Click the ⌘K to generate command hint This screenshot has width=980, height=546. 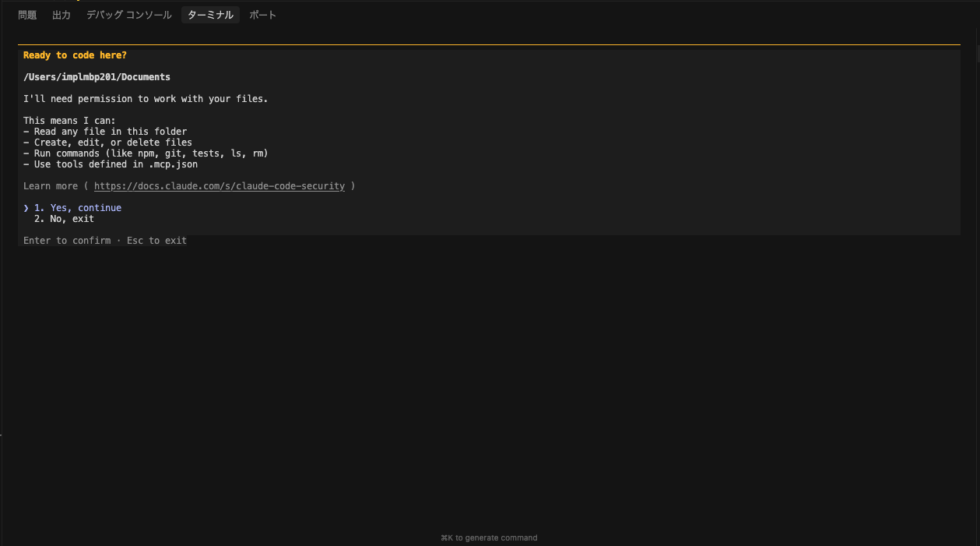click(x=489, y=537)
